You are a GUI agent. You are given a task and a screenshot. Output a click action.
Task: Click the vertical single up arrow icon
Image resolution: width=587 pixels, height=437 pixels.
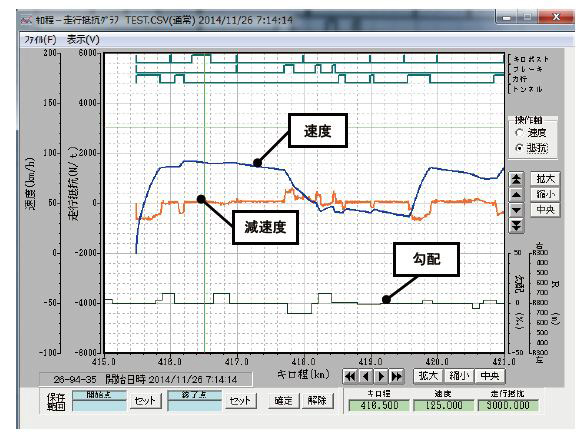coord(516,195)
